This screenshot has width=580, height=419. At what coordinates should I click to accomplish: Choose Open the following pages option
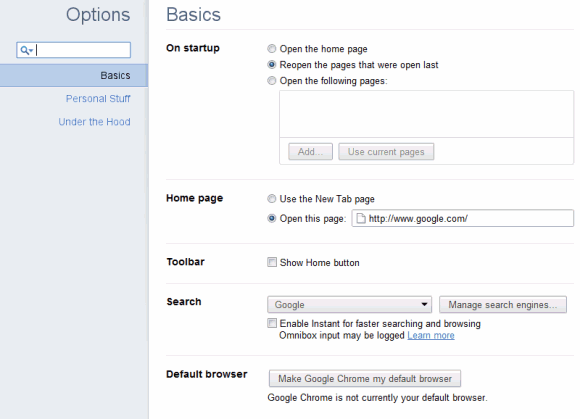click(x=272, y=81)
